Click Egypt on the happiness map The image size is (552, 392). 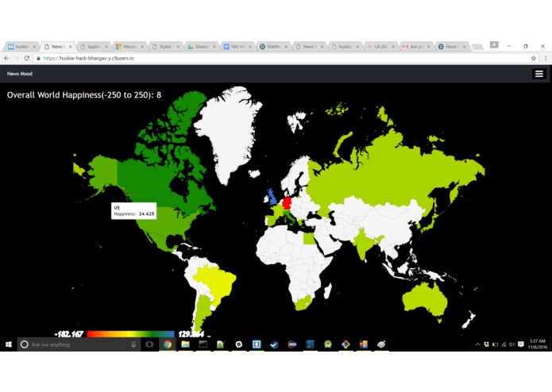click(309, 239)
